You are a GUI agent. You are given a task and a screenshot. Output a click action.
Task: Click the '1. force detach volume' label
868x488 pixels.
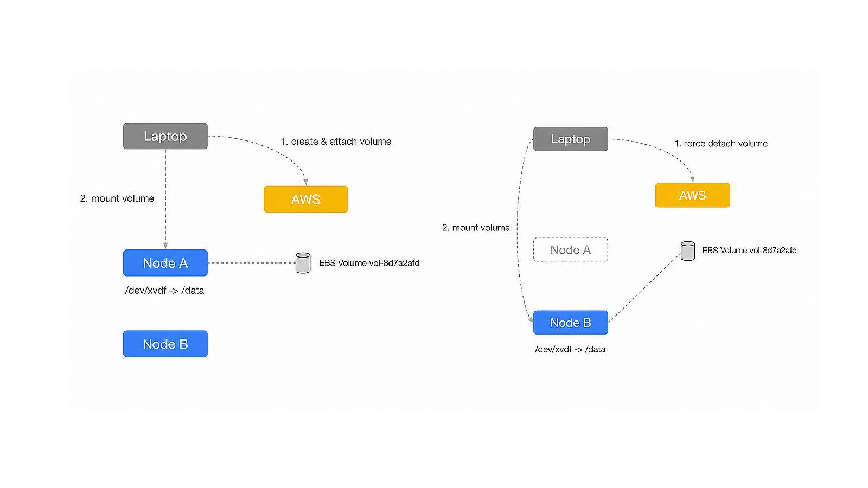pos(721,144)
